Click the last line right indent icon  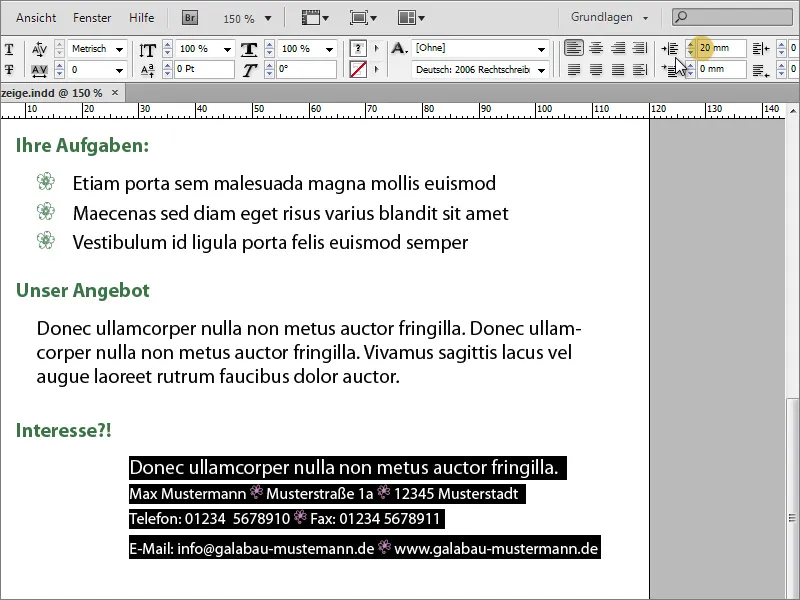[x=761, y=70]
